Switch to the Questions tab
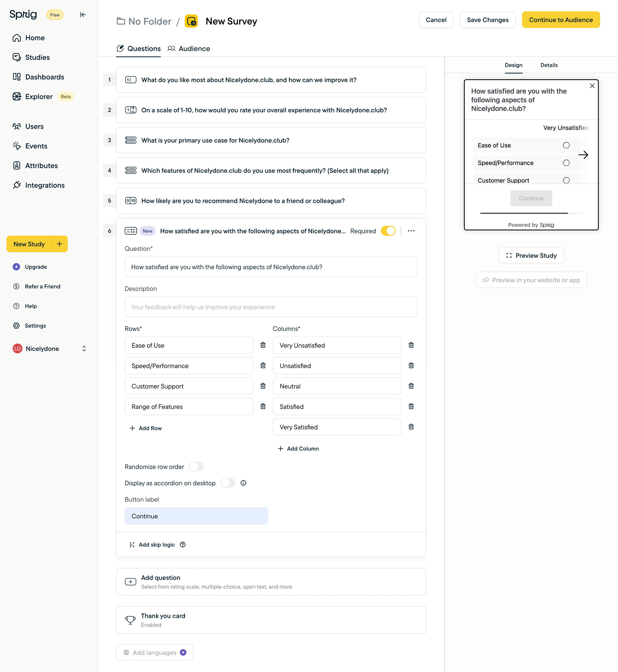Viewport: 618px width, 672px height. (x=139, y=48)
